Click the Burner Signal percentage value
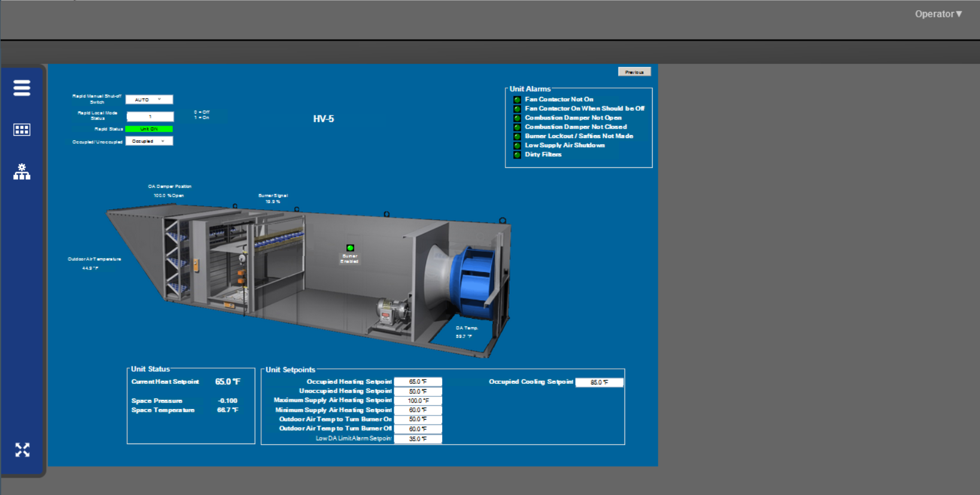Viewport: 980px width, 495px height. [x=273, y=202]
